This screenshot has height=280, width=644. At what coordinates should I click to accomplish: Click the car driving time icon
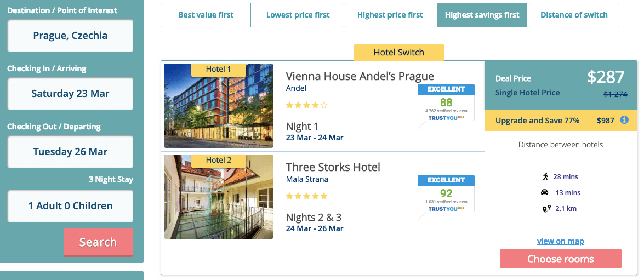pyautogui.click(x=545, y=192)
